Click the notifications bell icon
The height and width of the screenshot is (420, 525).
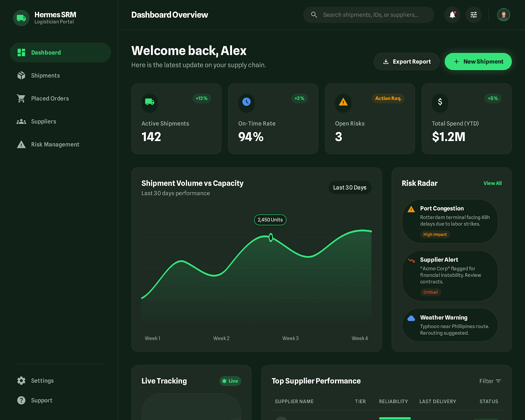pyautogui.click(x=452, y=15)
